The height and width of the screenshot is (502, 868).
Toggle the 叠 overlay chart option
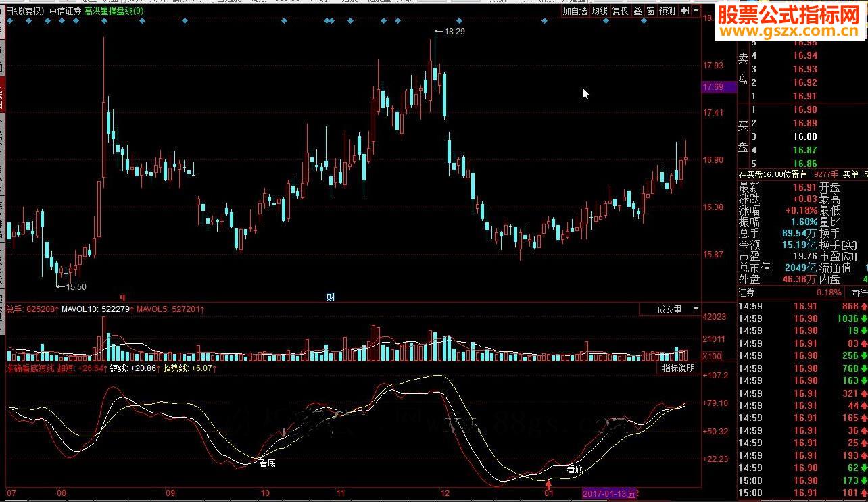pyautogui.click(x=637, y=11)
